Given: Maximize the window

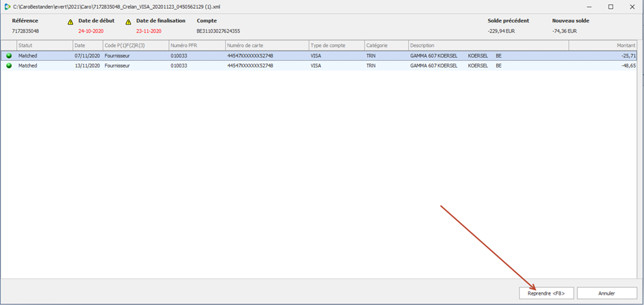Looking at the screenshot, I should 611,7.
